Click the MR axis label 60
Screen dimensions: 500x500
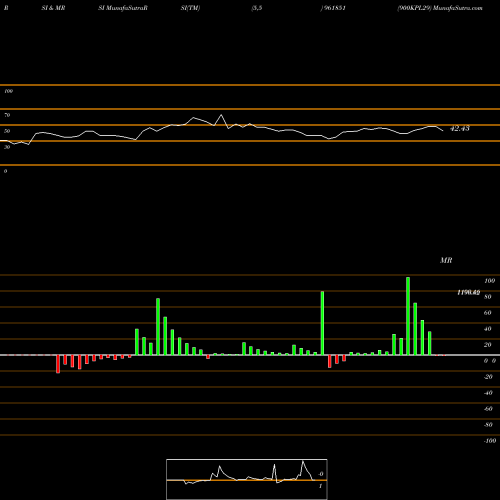click(x=488, y=313)
